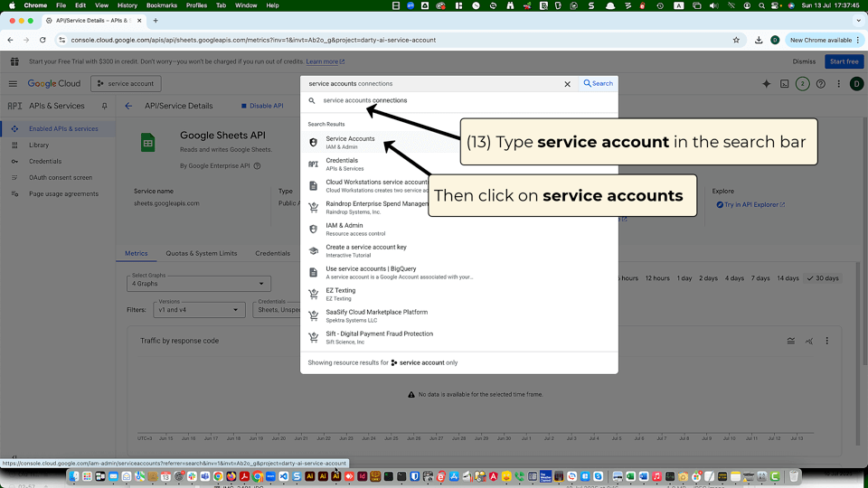Activate Cloud Shell terminal icon

(785, 84)
